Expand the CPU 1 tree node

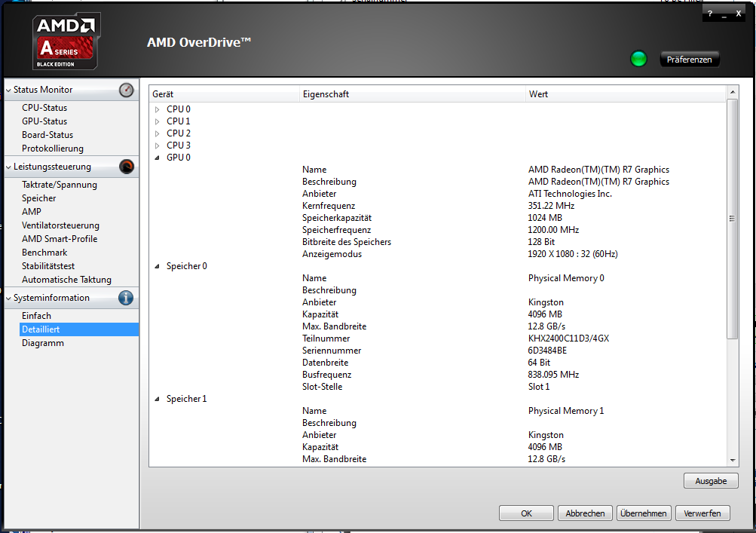pyautogui.click(x=158, y=121)
